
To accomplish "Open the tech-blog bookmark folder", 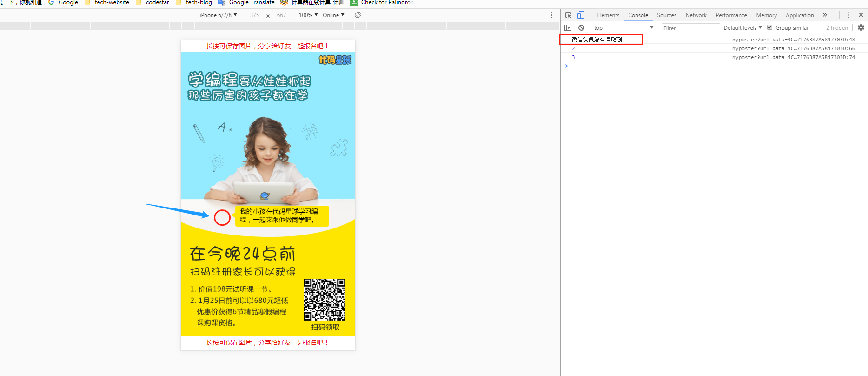I will (x=194, y=2).
